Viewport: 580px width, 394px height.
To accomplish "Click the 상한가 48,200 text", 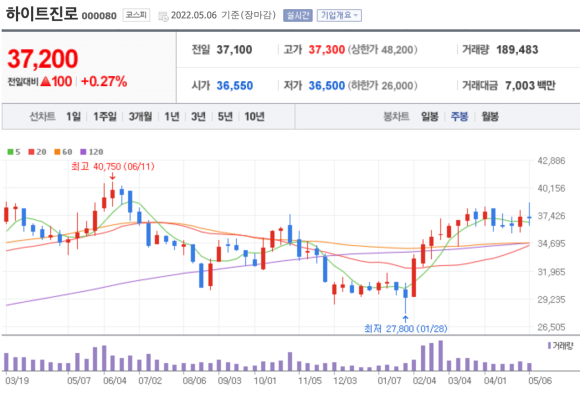I will (x=382, y=50).
